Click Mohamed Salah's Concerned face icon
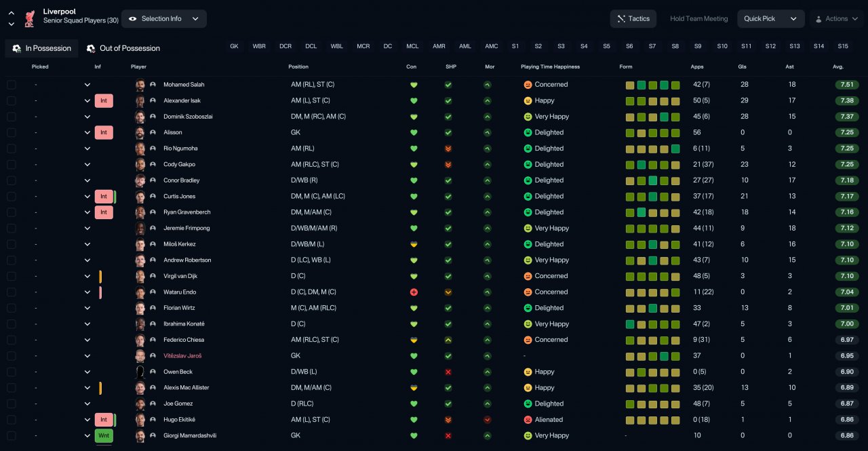The width and height of the screenshot is (868, 451). (x=528, y=85)
